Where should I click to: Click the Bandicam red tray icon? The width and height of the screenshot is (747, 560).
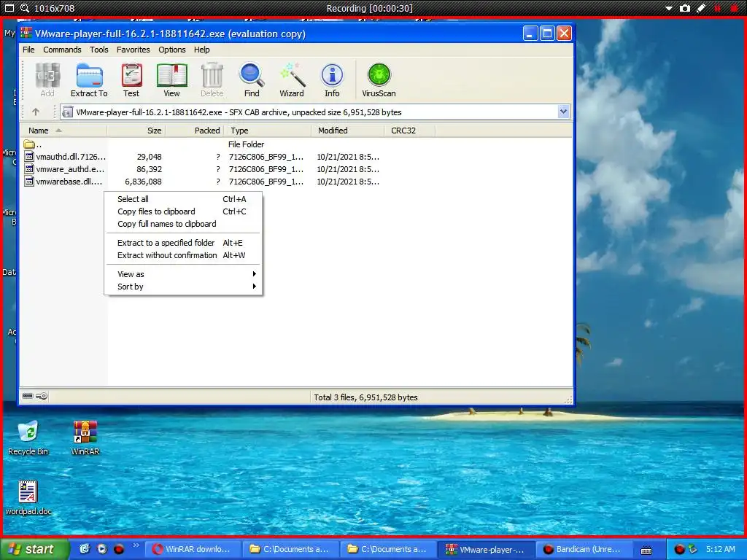click(x=679, y=549)
